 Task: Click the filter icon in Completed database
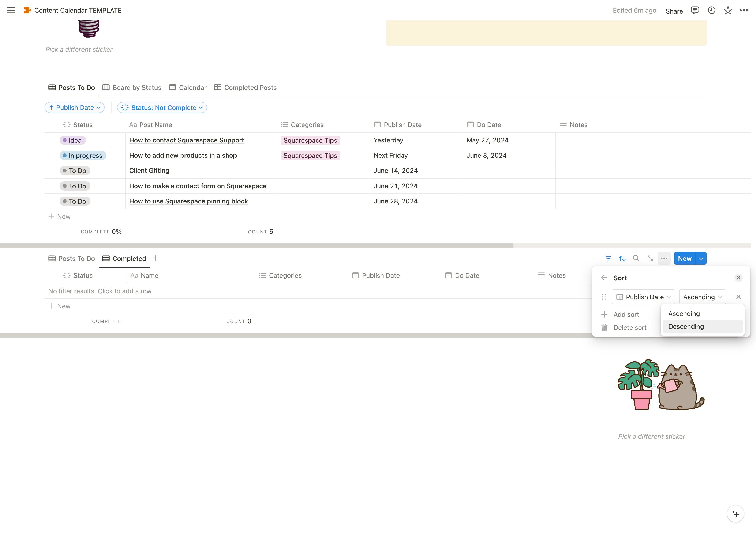[x=608, y=259]
